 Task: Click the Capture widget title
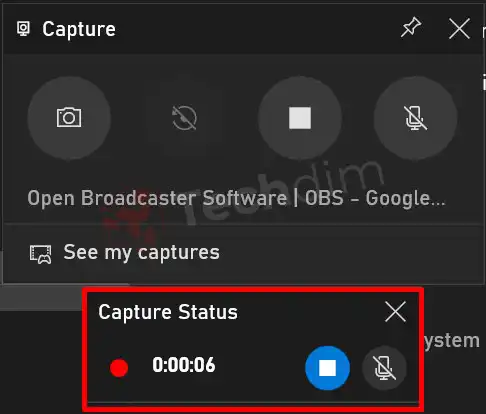click(79, 29)
